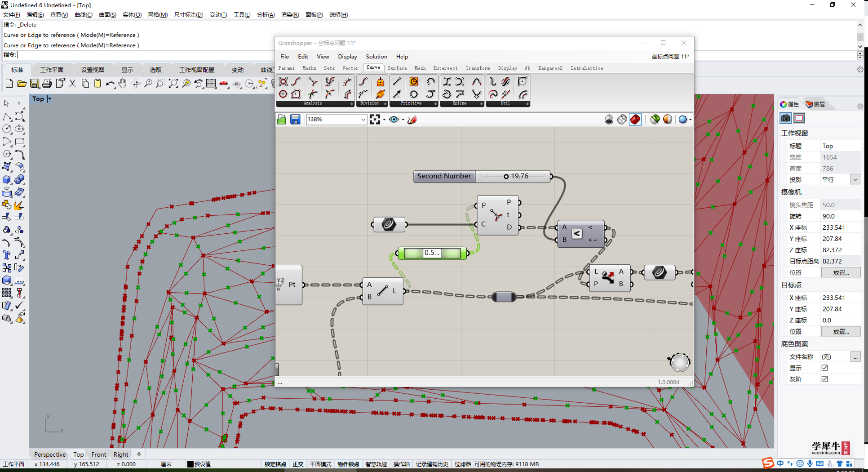
Task: Expand the Primitive group panel
Action: click(435, 104)
